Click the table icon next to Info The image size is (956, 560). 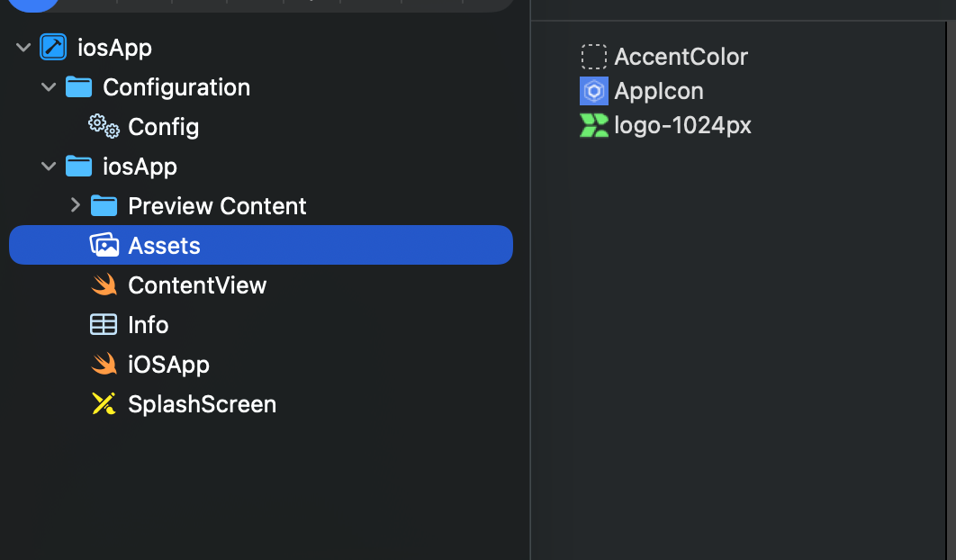click(104, 325)
